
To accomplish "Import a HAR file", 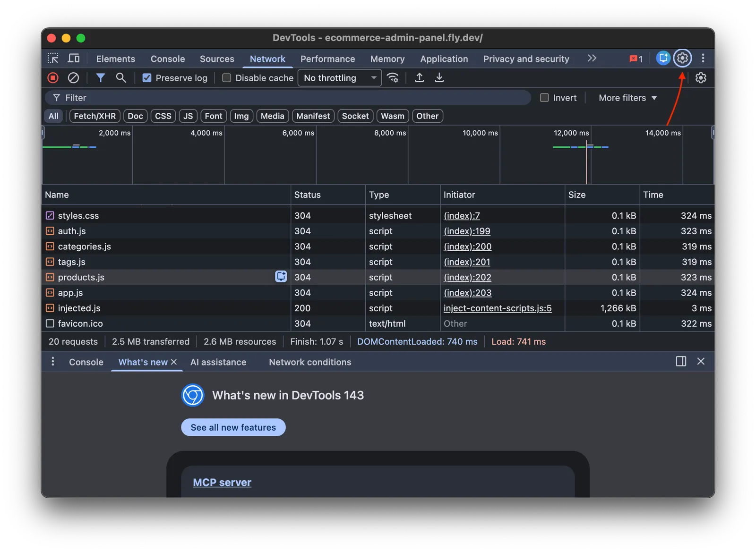I will (x=419, y=78).
